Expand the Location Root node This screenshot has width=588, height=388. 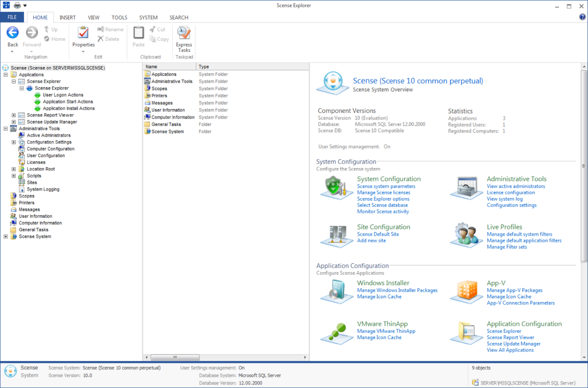point(14,169)
